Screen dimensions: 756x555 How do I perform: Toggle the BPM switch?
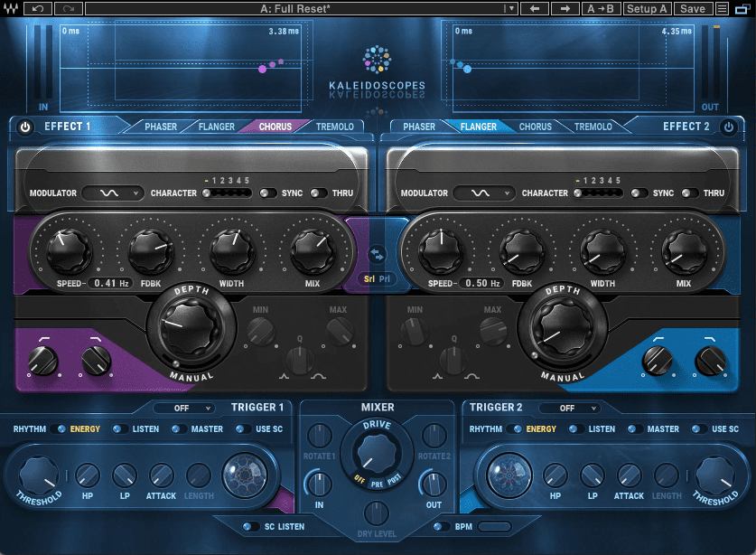point(441,526)
